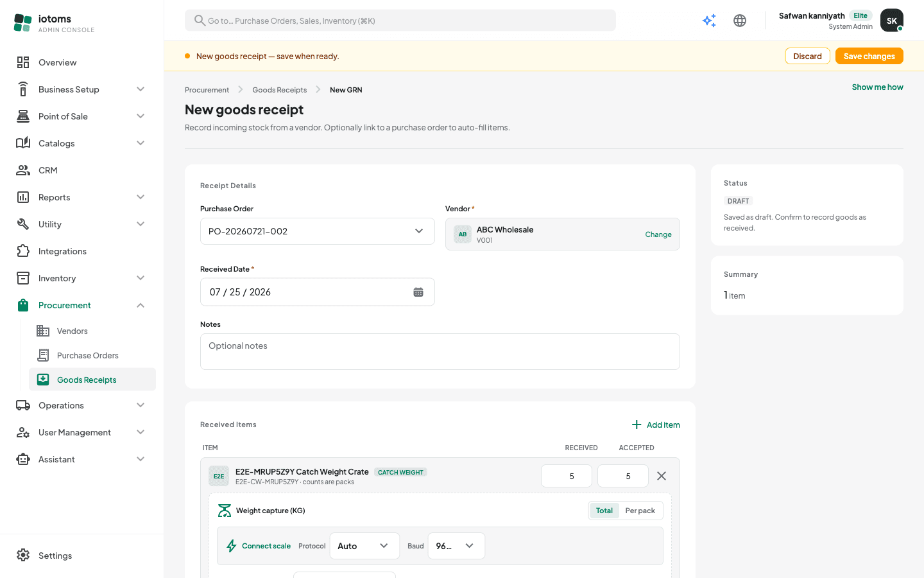This screenshot has width=924, height=578.
Task: Click the Received quantity field
Action: click(567, 476)
